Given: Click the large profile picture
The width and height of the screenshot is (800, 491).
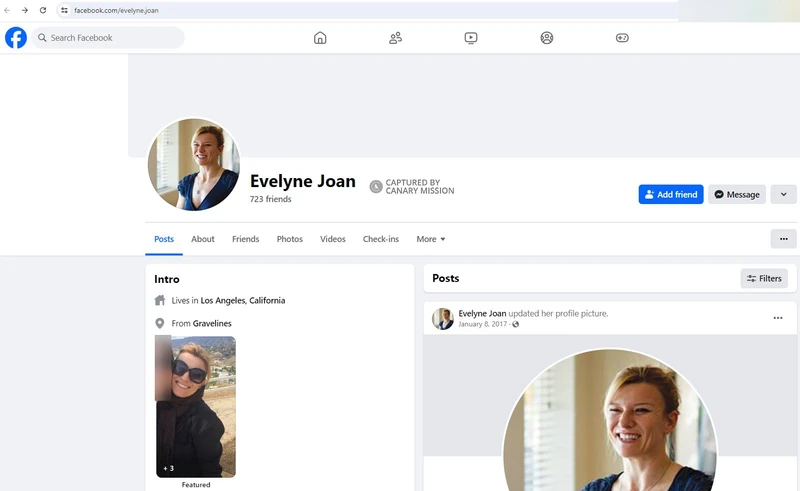Looking at the screenshot, I should pyautogui.click(x=193, y=164).
